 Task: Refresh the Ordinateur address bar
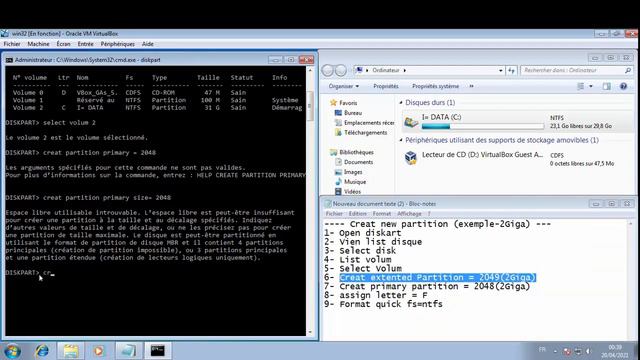511,70
